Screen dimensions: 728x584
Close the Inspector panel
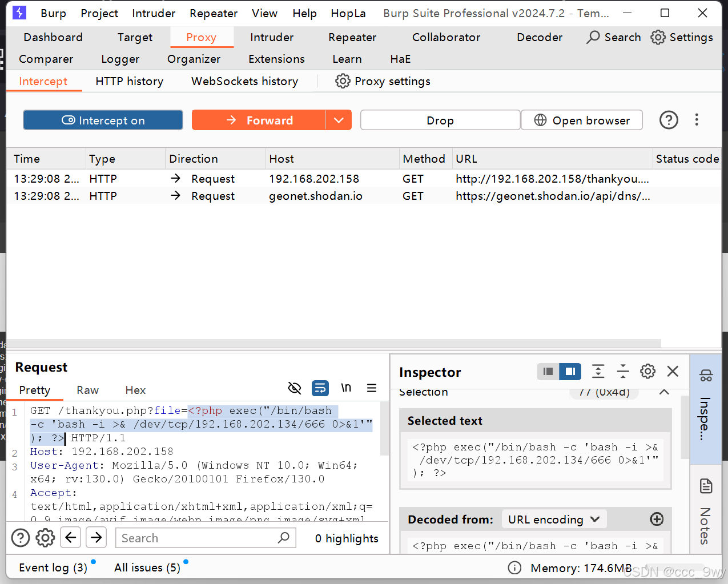click(x=673, y=372)
